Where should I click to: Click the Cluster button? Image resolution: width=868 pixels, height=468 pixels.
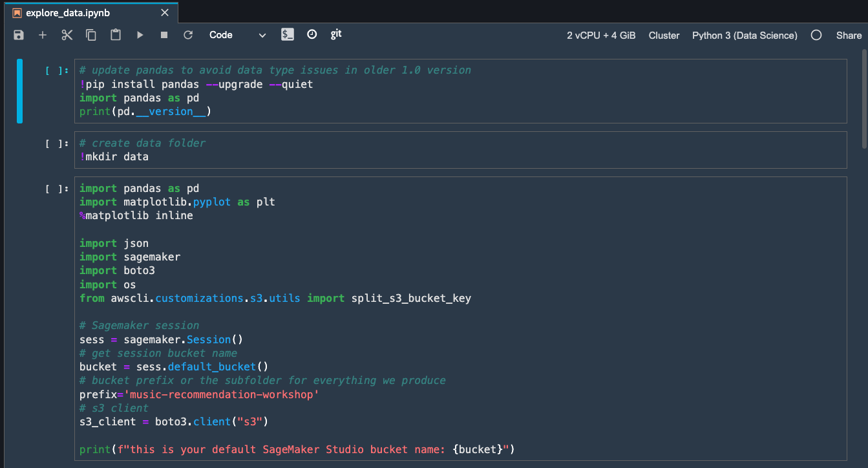click(x=664, y=36)
